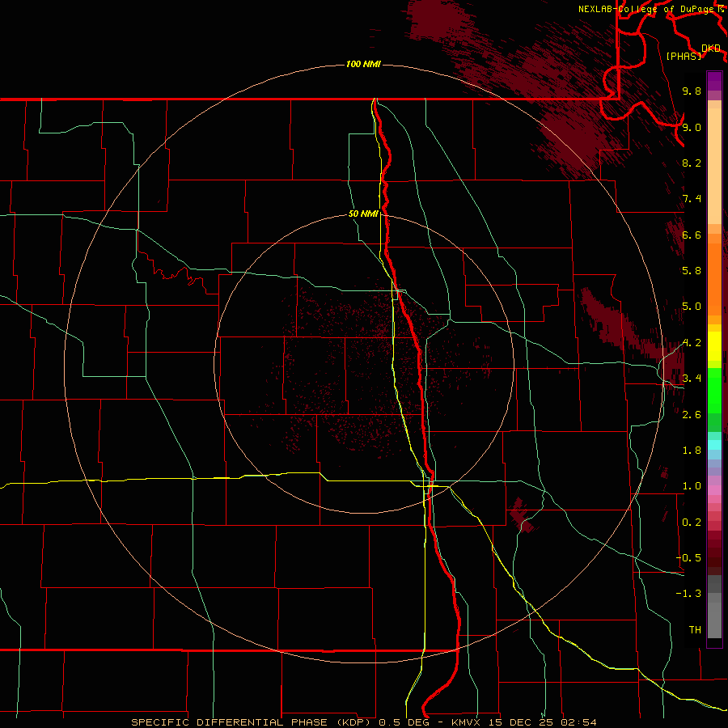Click the 5.8 legend value

pos(692,271)
